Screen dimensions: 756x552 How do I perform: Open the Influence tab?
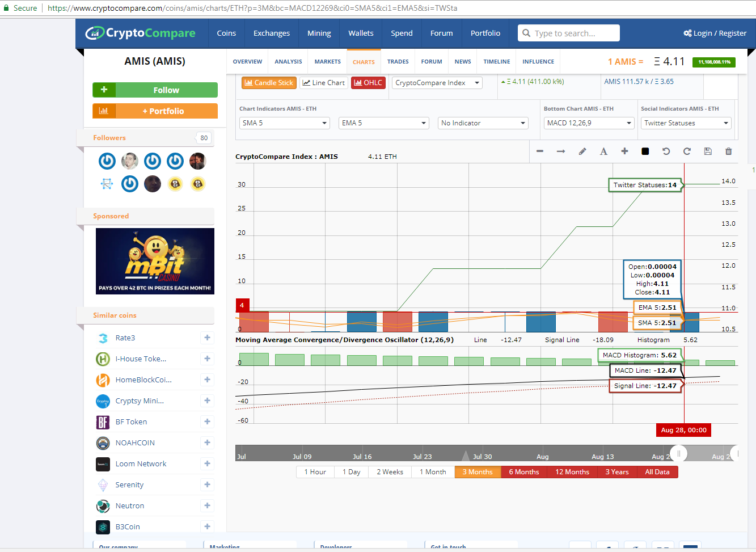pyautogui.click(x=538, y=62)
